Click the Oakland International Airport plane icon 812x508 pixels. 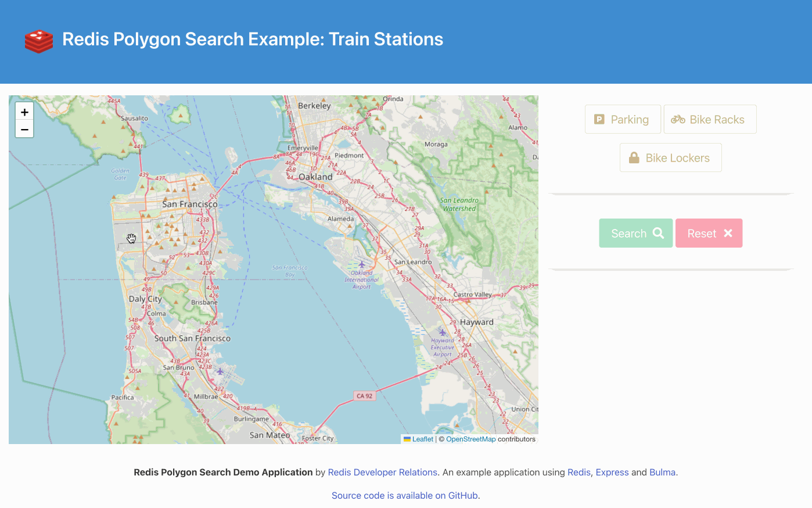point(362,264)
